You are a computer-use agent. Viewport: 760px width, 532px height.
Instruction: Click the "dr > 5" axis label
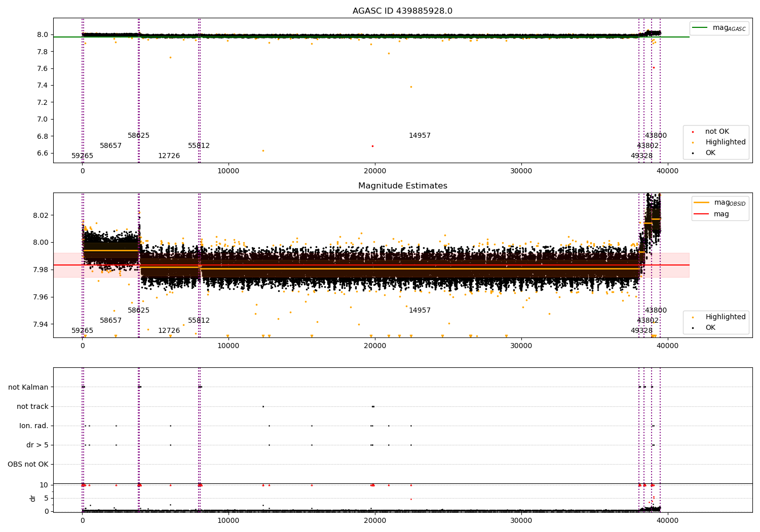tap(37, 445)
